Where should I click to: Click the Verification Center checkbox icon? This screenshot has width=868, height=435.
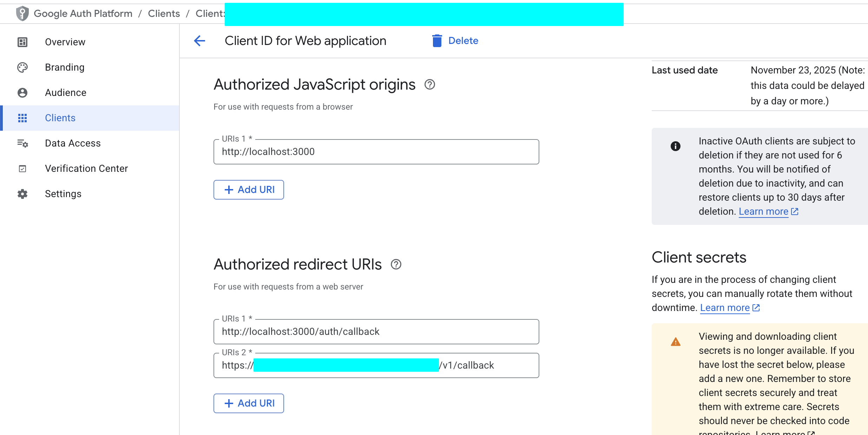[x=22, y=169]
